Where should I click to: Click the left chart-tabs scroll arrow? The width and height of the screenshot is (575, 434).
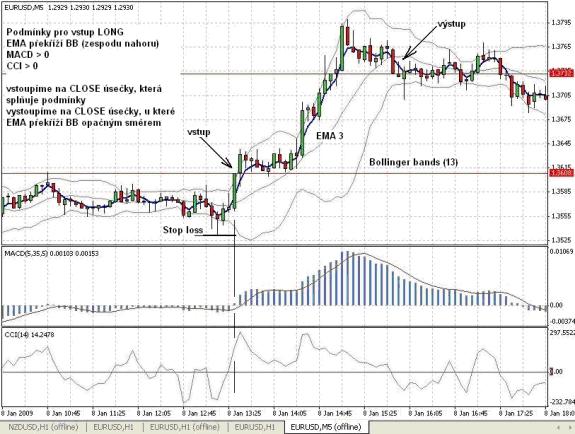[x=559, y=427]
